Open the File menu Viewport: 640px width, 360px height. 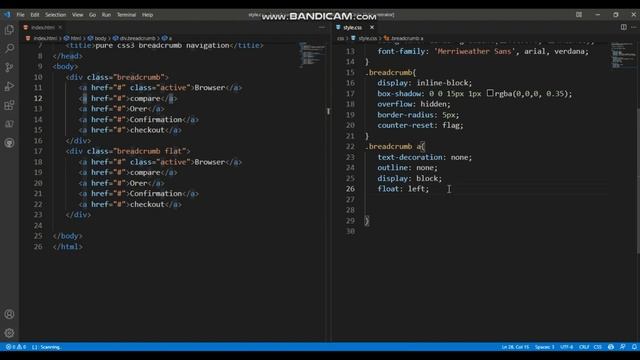pos(20,15)
